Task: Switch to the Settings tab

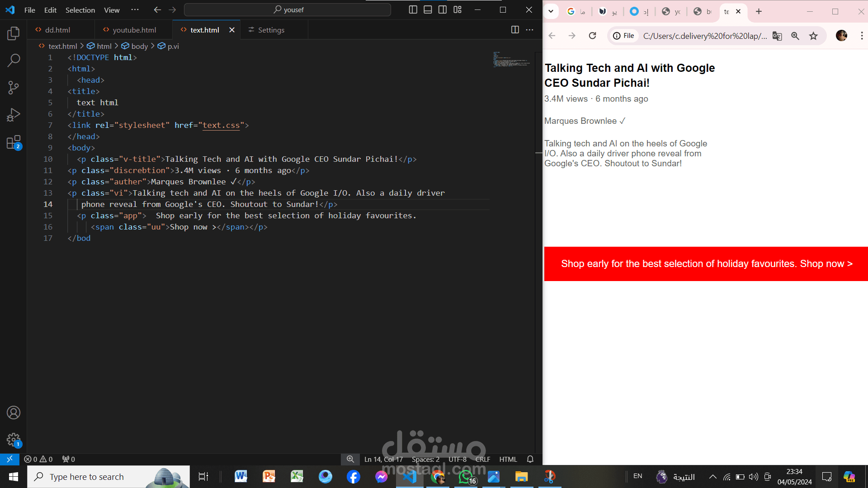Action: click(x=271, y=30)
